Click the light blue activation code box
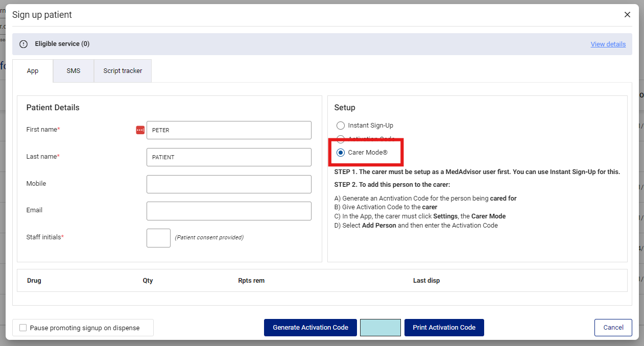This screenshot has width=644, height=346. (380, 328)
